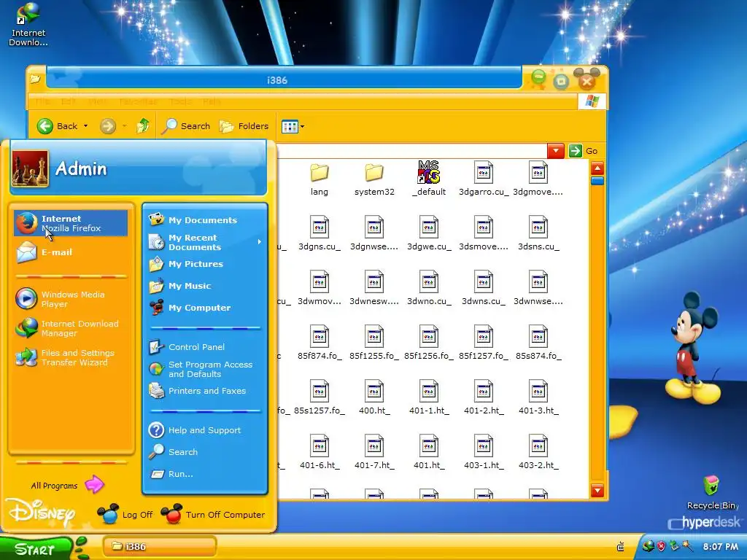The width and height of the screenshot is (747, 560).
Task: Click the Go button
Action: pos(584,151)
